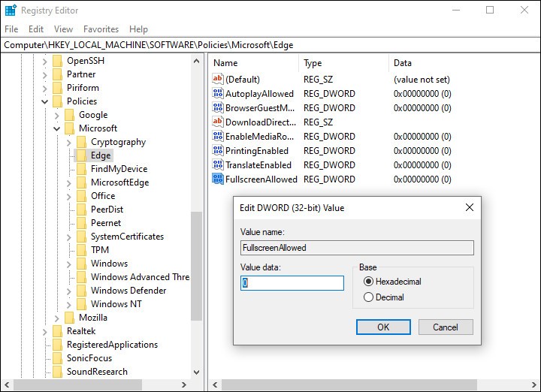Confirm the DWORD edit with OK

click(x=383, y=327)
